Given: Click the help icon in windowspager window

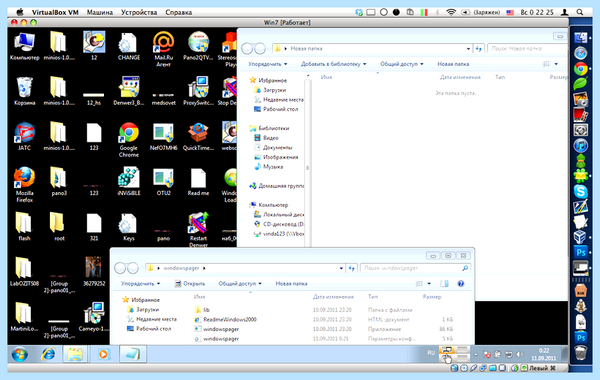Looking at the screenshot, I should tap(461, 284).
